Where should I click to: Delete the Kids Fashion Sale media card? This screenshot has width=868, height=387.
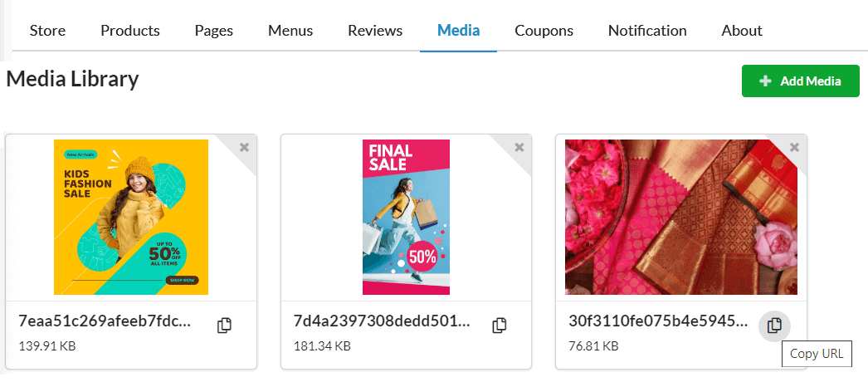(244, 147)
